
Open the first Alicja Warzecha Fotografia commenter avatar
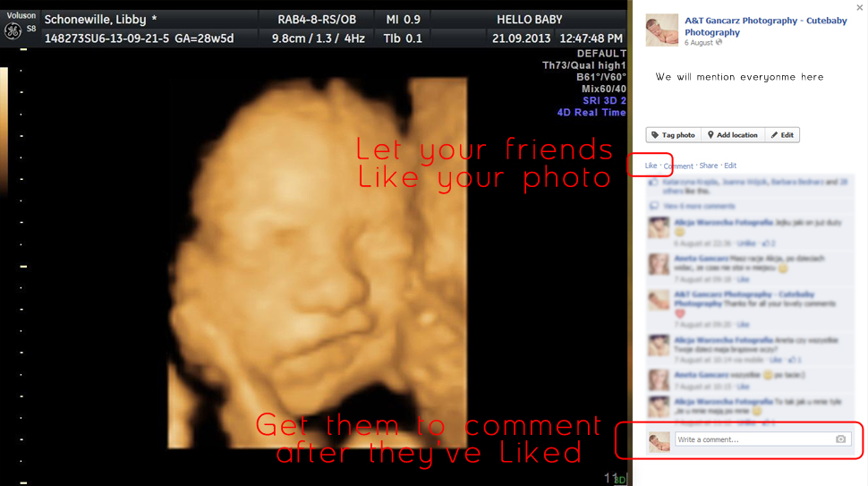pyautogui.click(x=659, y=227)
